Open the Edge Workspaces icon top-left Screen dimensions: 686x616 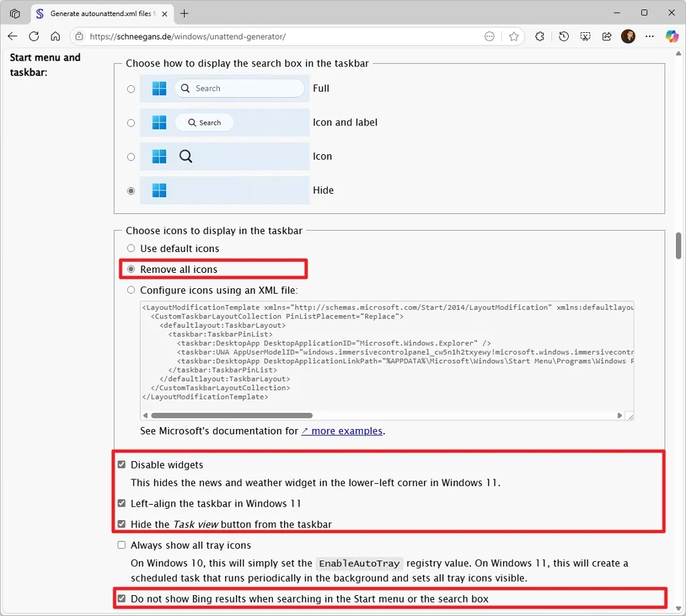coord(15,13)
